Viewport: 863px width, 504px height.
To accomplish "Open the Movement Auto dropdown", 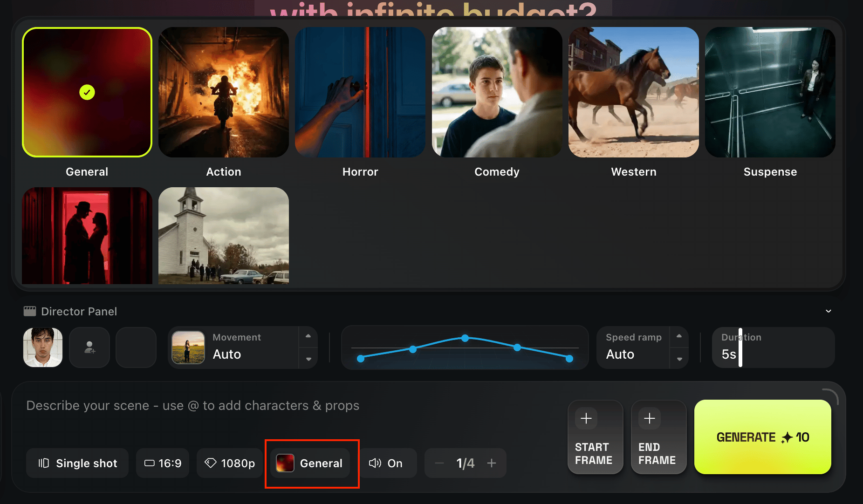I will 242,347.
